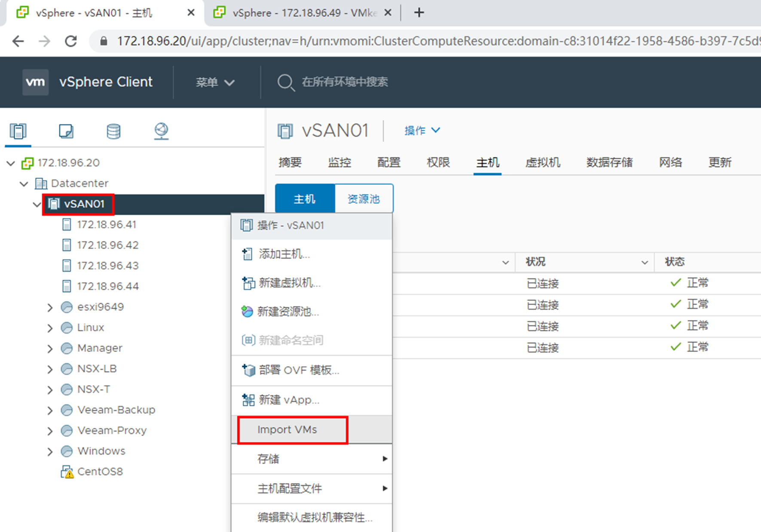Sort by the 状态 column header
The height and width of the screenshot is (532, 761).
(x=675, y=262)
